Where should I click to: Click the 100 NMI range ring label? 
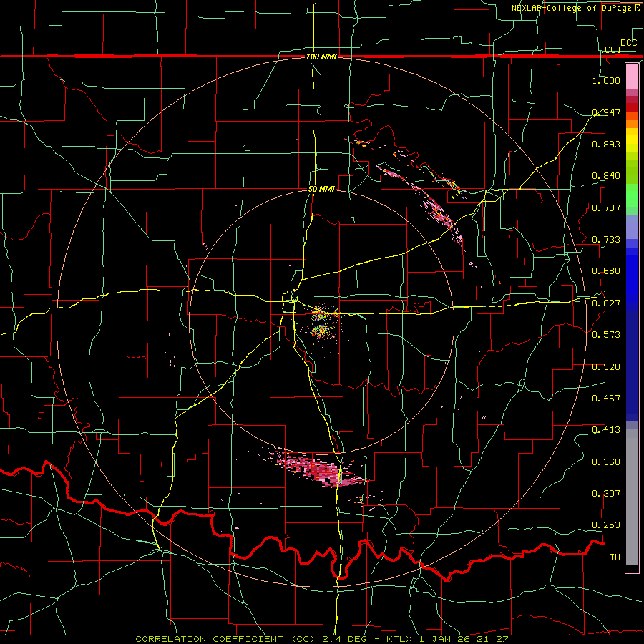point(321,57)
